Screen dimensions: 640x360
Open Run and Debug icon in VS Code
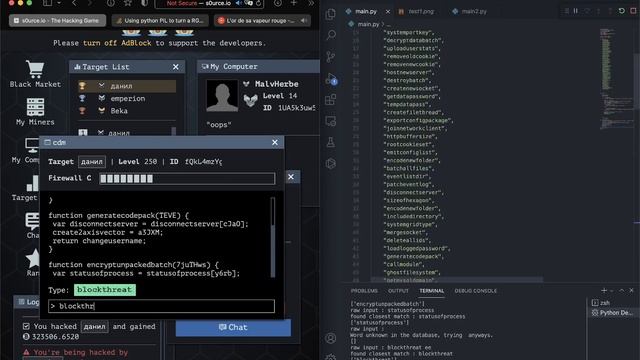coord(331,78)
